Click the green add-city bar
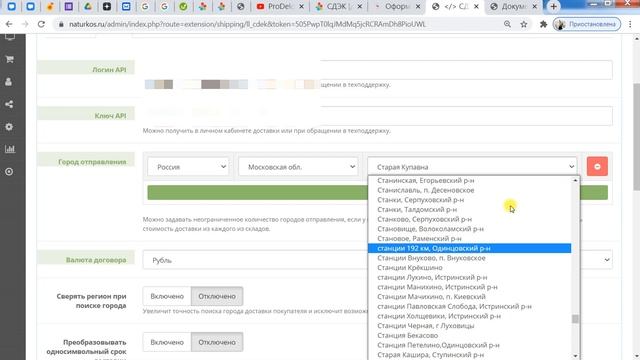This screenshot has width=640, height=360. (378, 193)
